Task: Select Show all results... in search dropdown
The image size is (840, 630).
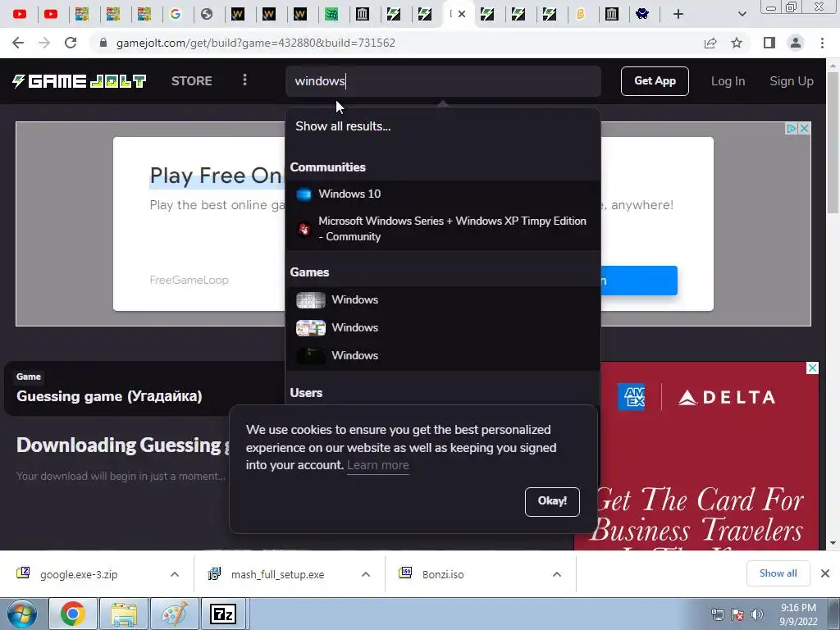Action: click(x=343, y=126)
